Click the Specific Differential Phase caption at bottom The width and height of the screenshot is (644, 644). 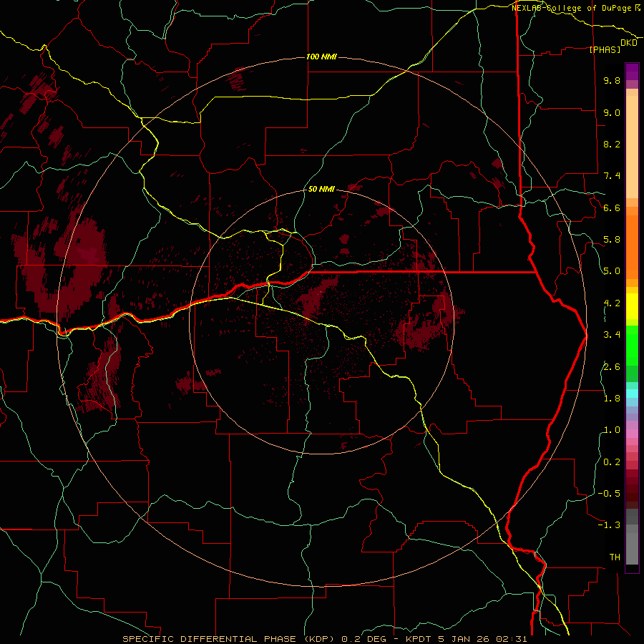(x=324, y=639)
